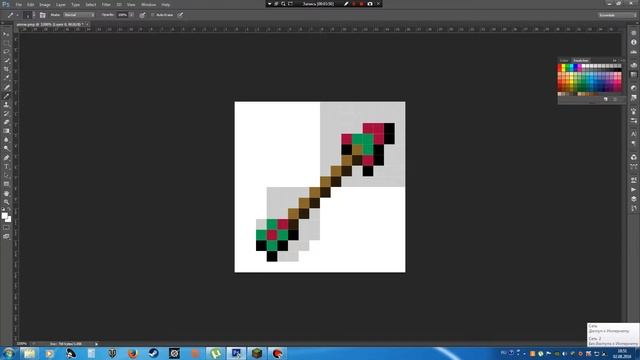Open Firefox from the taskbar
The height and width of the screenshot is (360, 640).
click(x=133, y=353)
